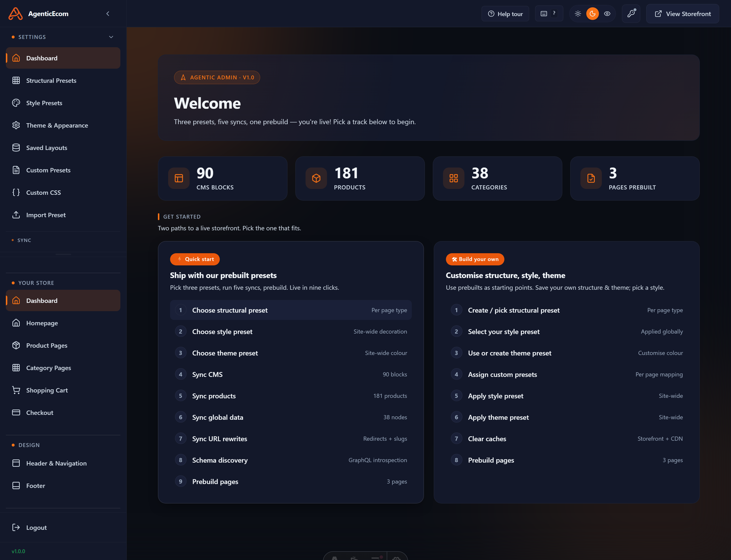
Task: Open the Schema discovery step
Action: click(291, 460)
